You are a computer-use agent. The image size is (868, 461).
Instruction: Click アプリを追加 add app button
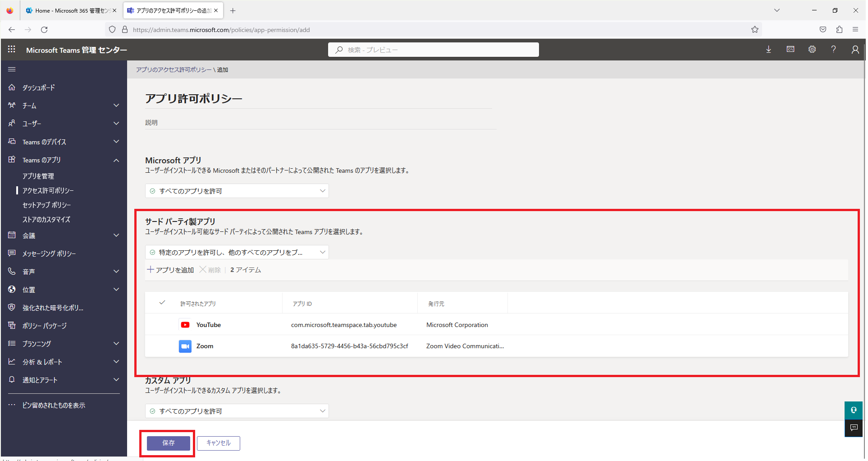coord(170,270)
